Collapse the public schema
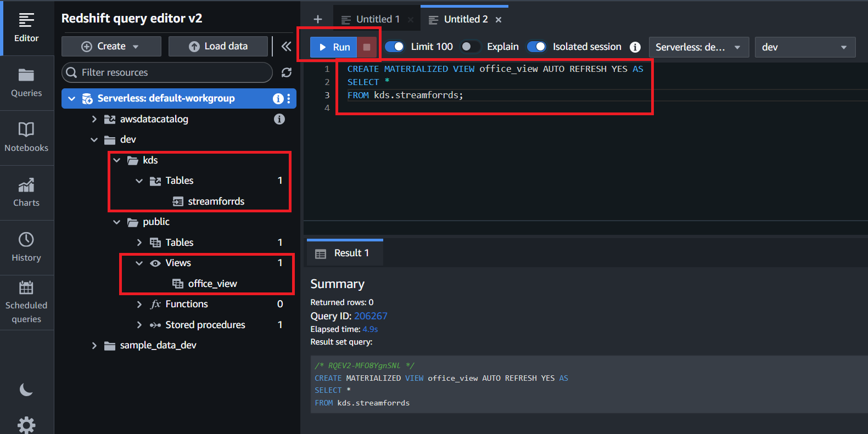Image resolution: width=868 pixels, height=434 pixels. point(116,222)
